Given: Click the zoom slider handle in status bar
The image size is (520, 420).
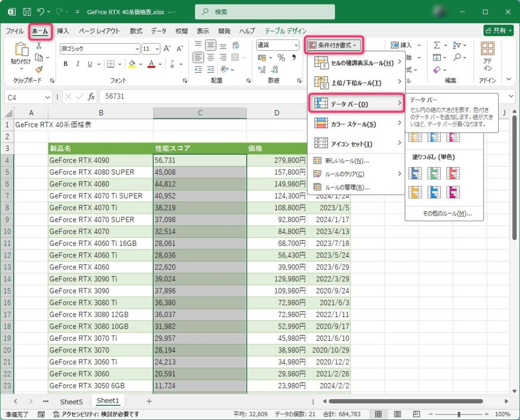Looking at the screenshot, I should [x=459, y=414].
